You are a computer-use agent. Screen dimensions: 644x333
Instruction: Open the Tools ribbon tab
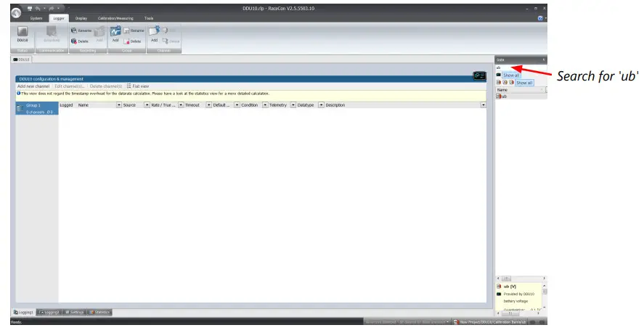pos(149,18)
